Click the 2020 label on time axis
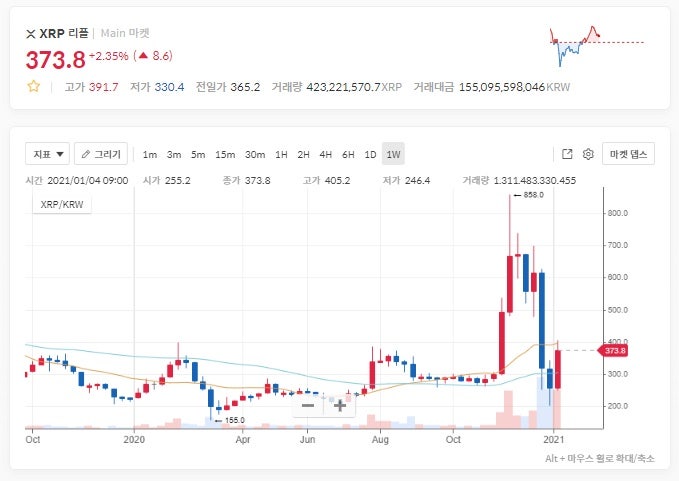The width and height of the screenshot is (679, 481). 134,439
